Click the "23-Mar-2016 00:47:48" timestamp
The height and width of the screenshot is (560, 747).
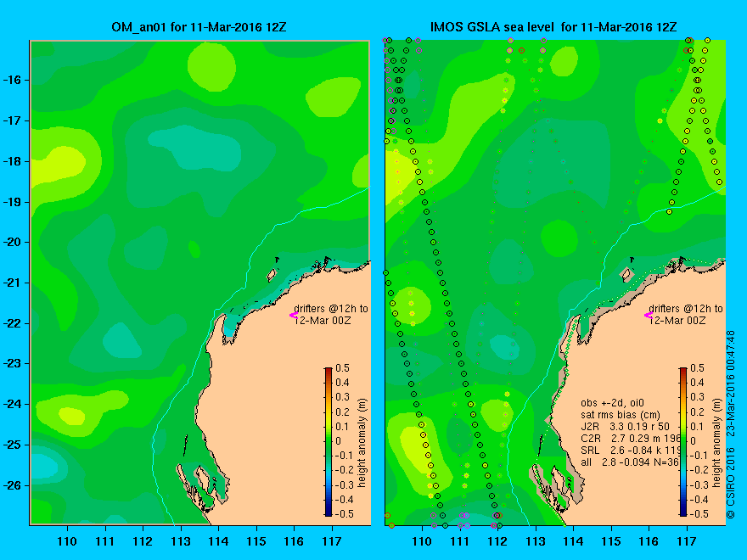[x=730, y=384]
